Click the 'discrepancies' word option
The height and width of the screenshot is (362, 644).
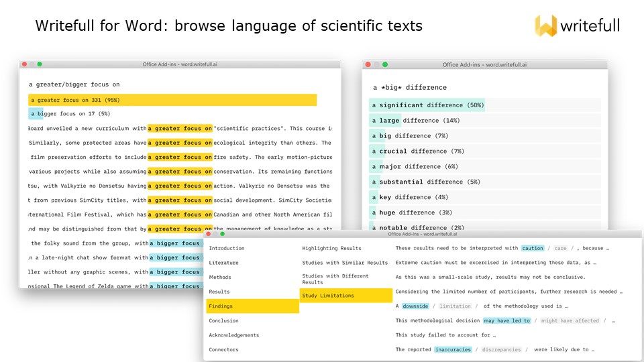[502, 350]
